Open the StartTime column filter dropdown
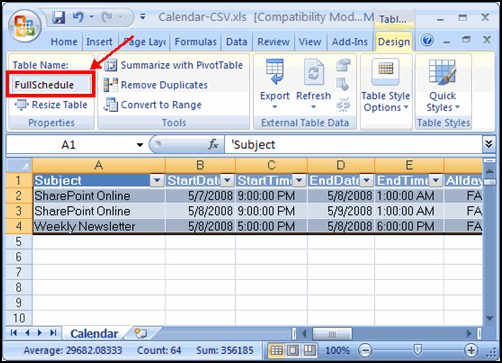The image size is (502, 363). point(299,180)
